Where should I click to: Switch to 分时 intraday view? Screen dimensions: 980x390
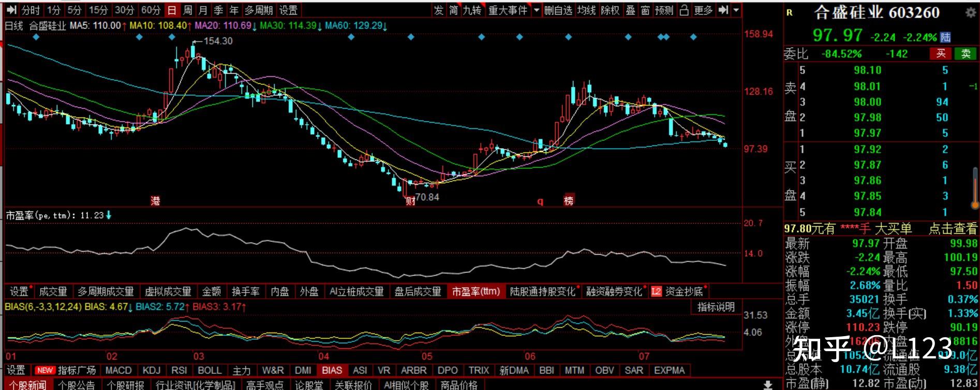tap(31, 10)
